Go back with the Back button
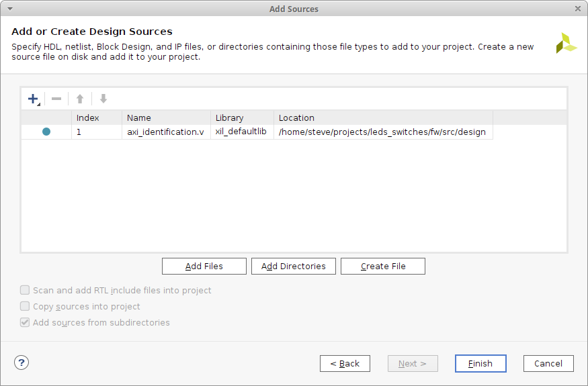The height and width of the screenshot is (386, 588). tap(345, 364)
